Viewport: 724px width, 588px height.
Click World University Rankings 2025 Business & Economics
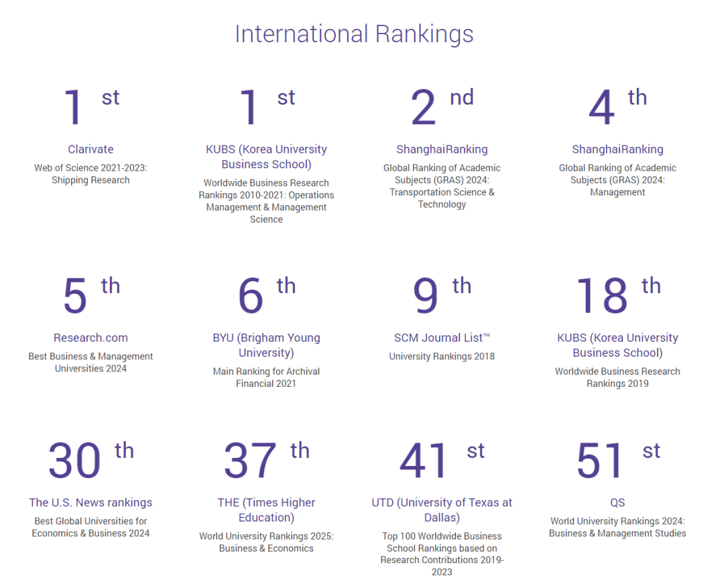point(266,542)
